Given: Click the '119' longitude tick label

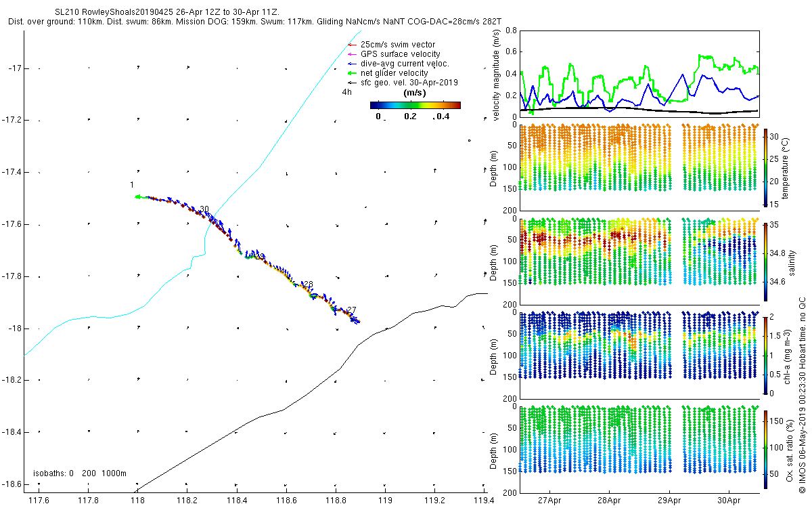Looking at the screenshot, I should pyautogui.click(x=386, y=501).
